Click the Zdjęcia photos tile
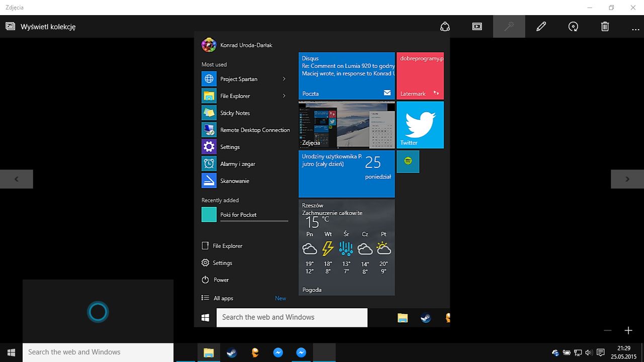This screenshot has width=644, height=362. pyautogui.click(x=347, y=125)
